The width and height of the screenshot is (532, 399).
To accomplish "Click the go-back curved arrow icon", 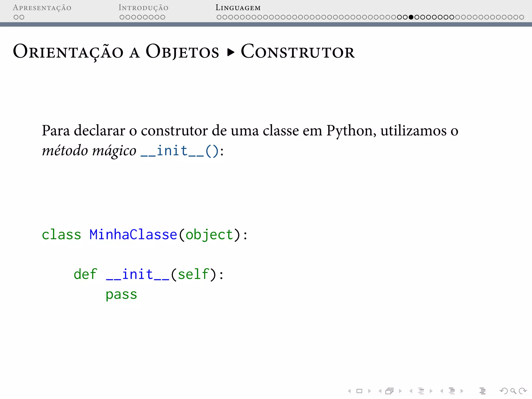I will 504,391.
